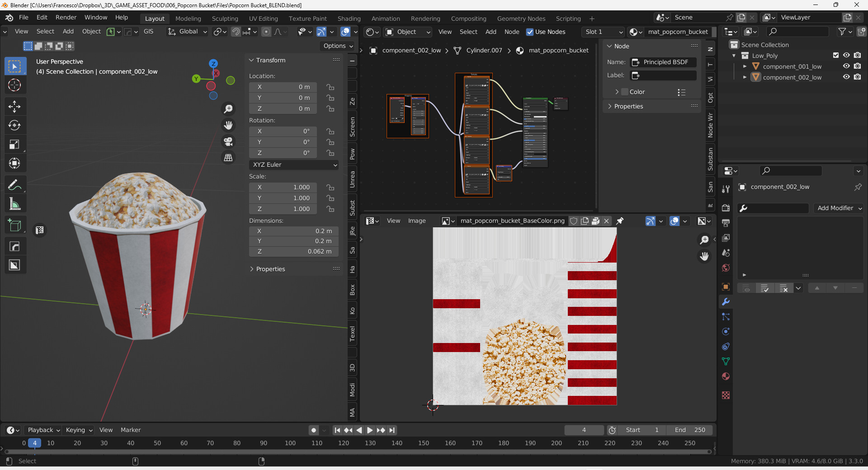Viewport: 868px width, 470px height.
Task: Activate the Scale tool
Action: pos(14,144)
